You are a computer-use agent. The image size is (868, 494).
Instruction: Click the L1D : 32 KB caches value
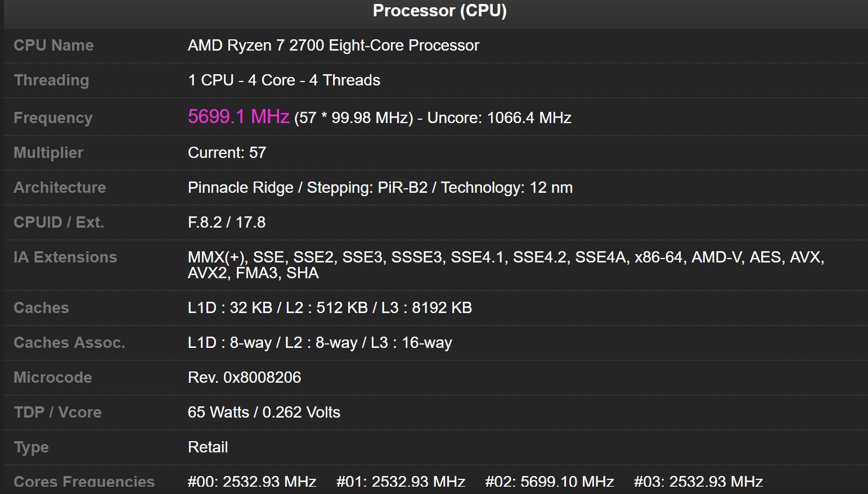click(x=330, y=308)
